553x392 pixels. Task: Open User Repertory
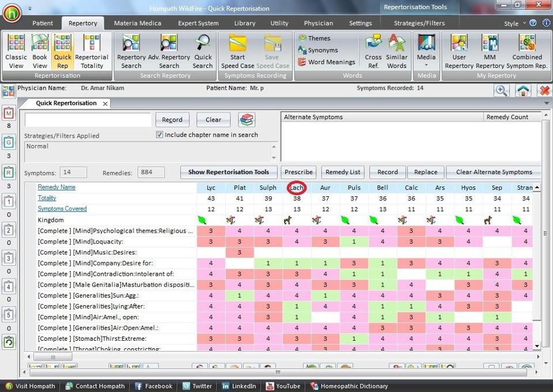459,51
